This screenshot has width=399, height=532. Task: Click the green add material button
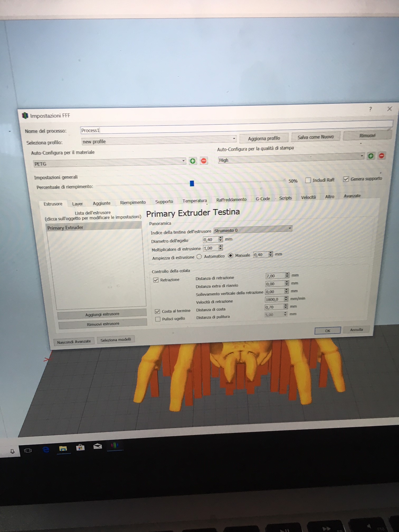tap(193, 161)
